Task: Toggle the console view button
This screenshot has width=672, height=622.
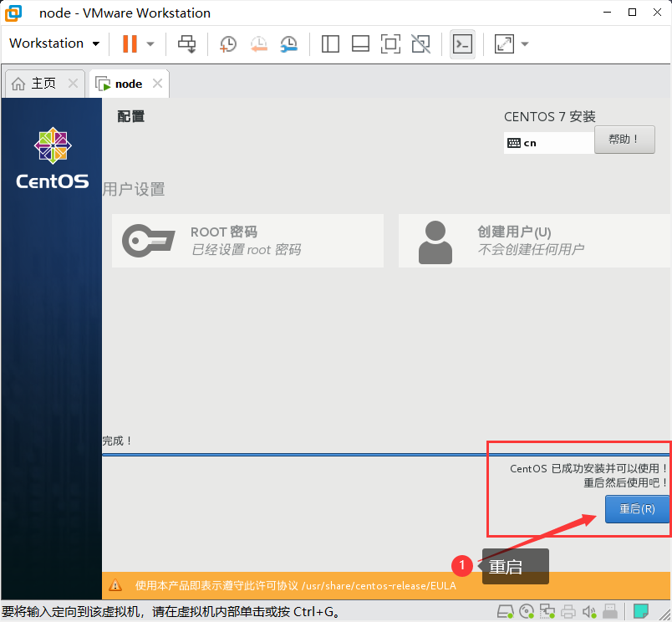Action: tap(462, 43)
